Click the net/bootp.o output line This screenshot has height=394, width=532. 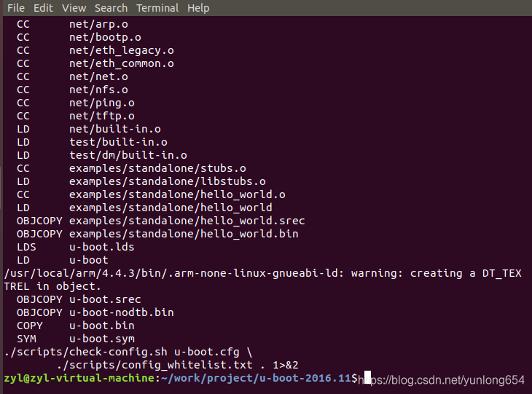tap(79, 37)
